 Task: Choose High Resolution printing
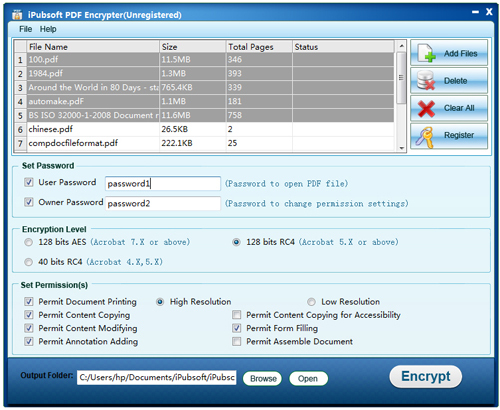[160, 302]
